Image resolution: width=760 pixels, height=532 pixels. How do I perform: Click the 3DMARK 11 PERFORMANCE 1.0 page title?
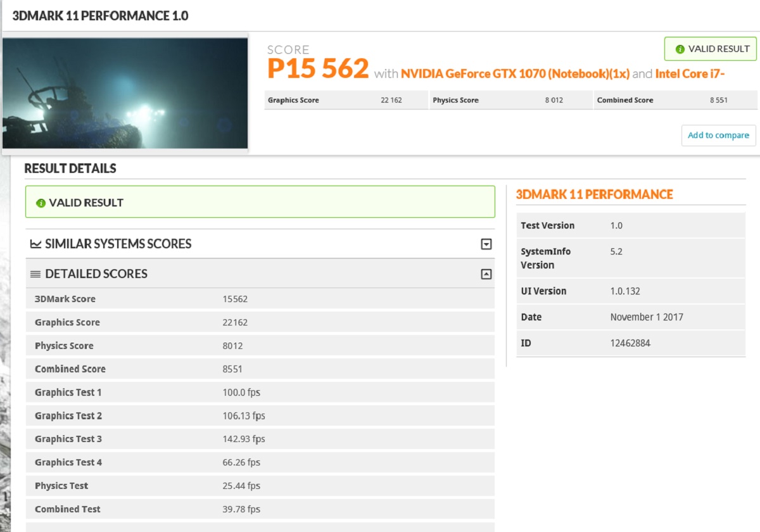[x=100, y=16]
